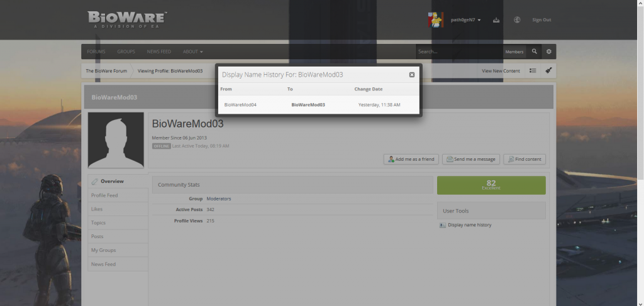Click the Change Date column header
The image size is (644, 306).
click(368, 89)
